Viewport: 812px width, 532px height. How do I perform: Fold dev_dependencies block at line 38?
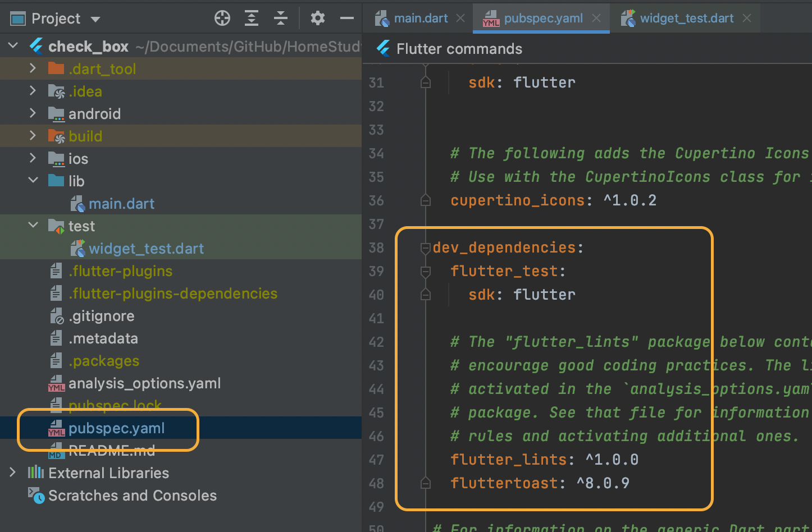[x=426, y=247]
